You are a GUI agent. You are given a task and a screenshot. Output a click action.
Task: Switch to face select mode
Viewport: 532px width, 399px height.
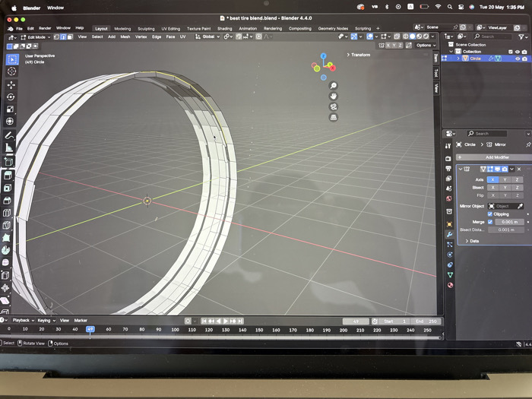70,37
